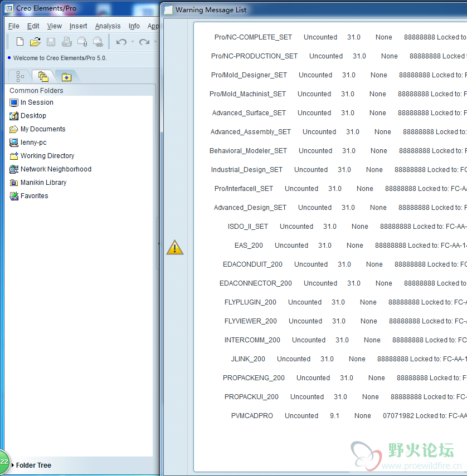Click the Pro/InterfaceII_SET license entry
This screenshot has width=467, height=476.
[244, 189]
